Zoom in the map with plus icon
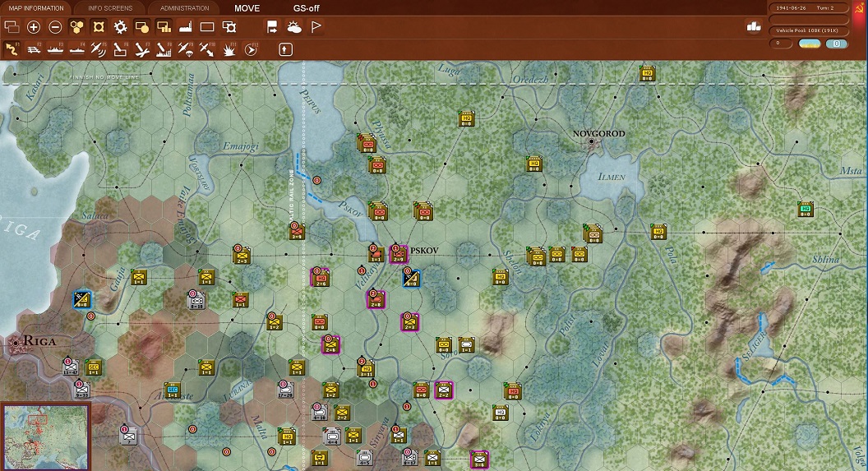This screenshot has width=868, height=471. coord(33,26)
